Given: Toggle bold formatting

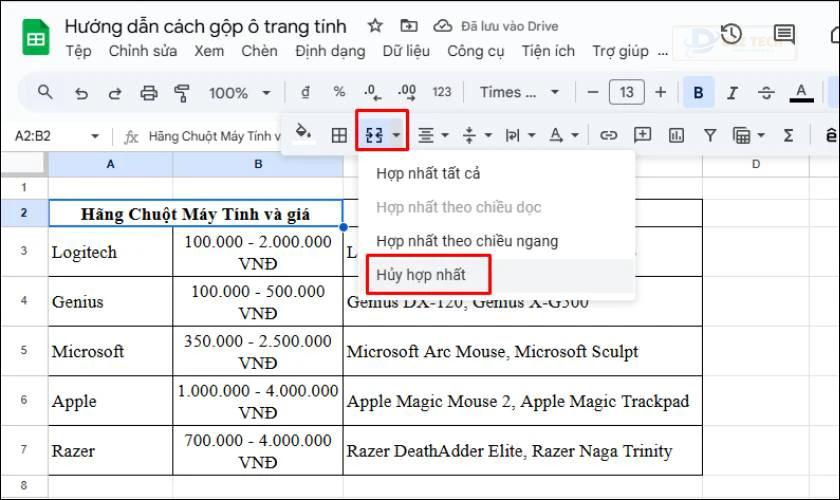Looking at the screenshot, I should pos(698,93).
